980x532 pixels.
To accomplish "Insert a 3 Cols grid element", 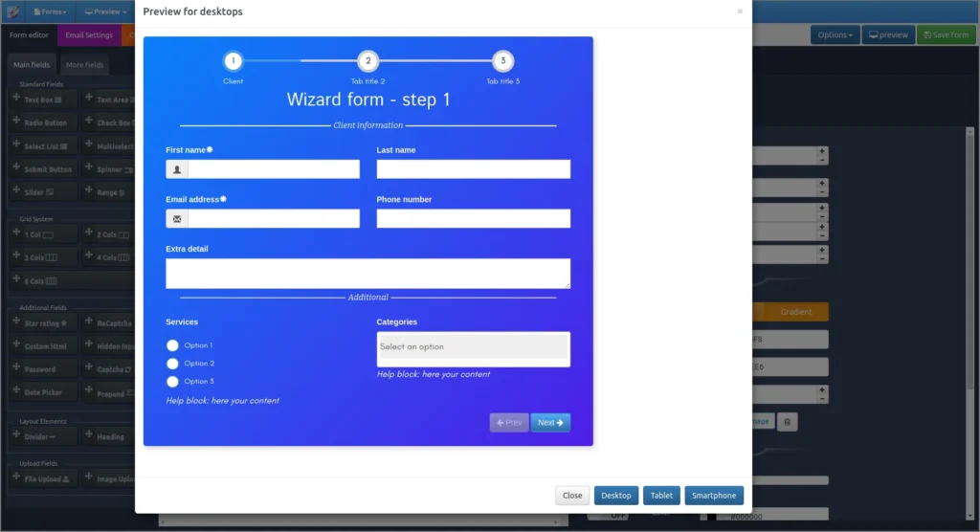I will [43, 257].
